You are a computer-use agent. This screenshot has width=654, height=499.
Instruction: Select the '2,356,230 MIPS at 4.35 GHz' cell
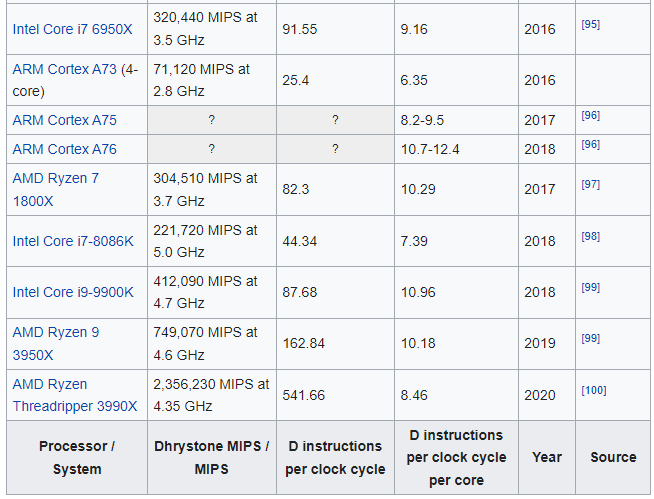click(x=212, y=395)
